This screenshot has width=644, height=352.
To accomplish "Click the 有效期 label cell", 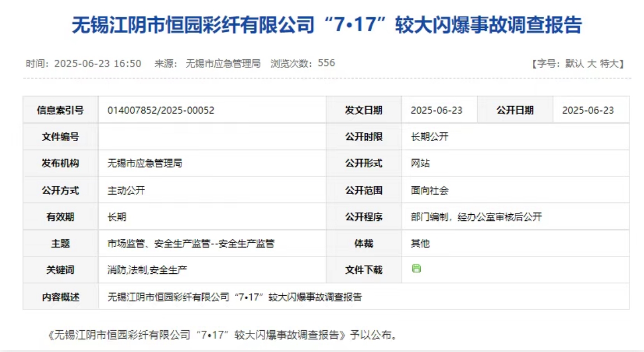I will [60, 217].
